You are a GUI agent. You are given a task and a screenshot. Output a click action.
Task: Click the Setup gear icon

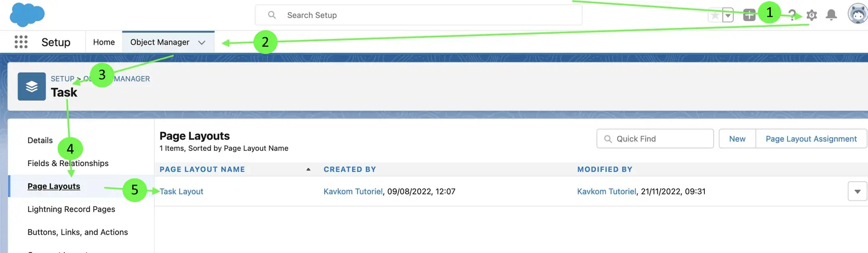(811, 15)
